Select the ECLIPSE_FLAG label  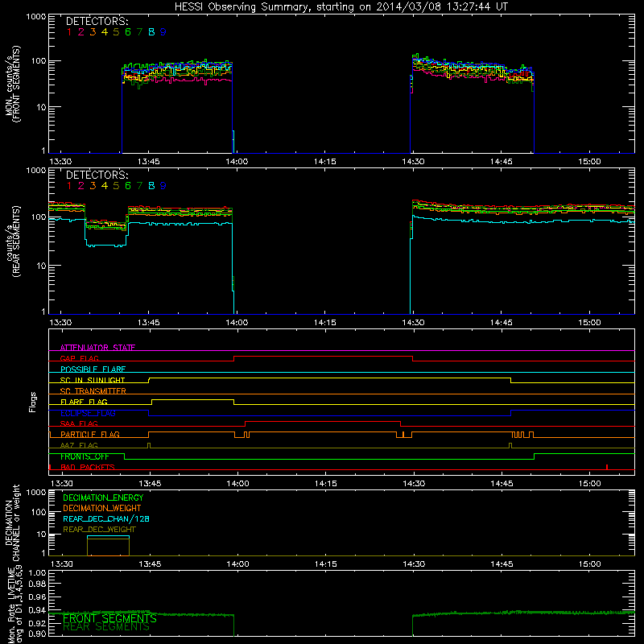pyautogui.click(x=88, y=413)
